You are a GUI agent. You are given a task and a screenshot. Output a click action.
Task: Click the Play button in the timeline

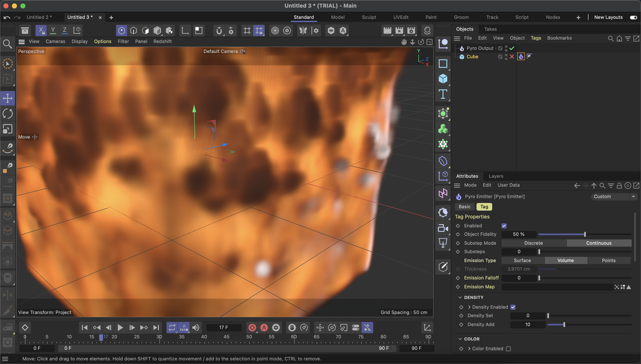120,327
